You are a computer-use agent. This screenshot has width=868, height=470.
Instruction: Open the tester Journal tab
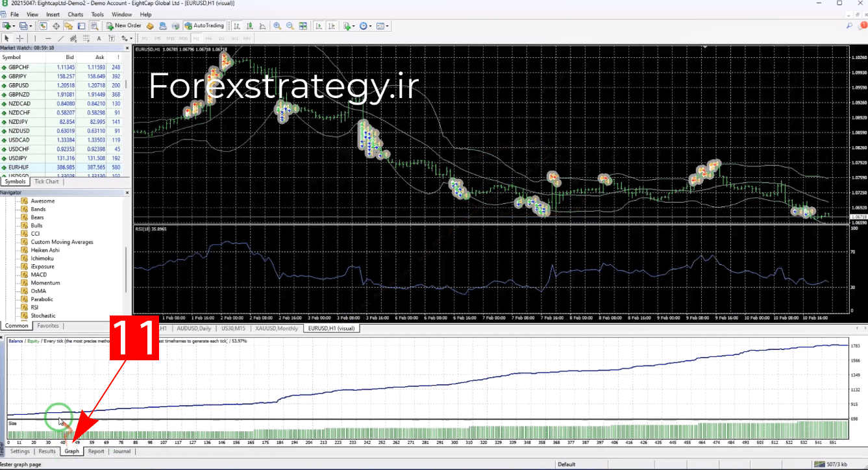tap(122, 451)
